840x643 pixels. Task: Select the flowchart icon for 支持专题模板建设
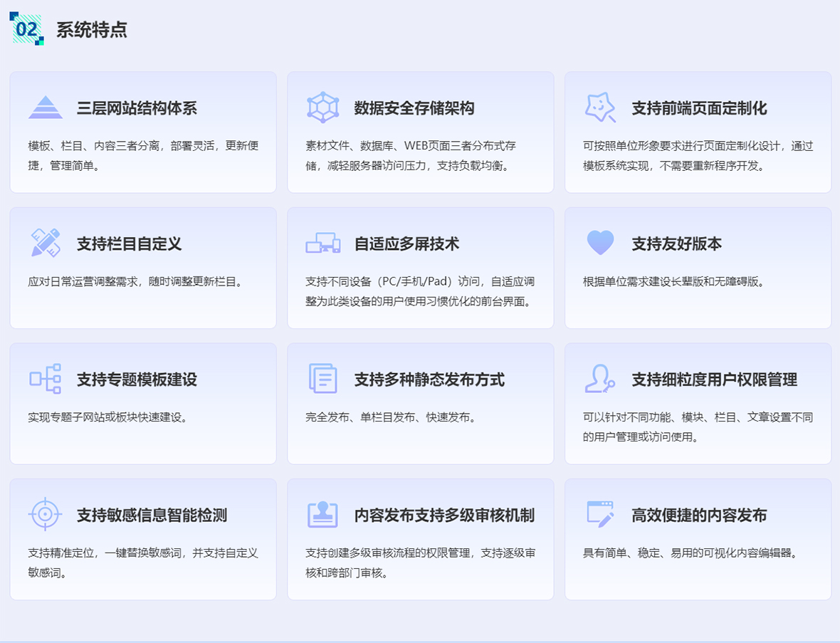coord(45,380)
